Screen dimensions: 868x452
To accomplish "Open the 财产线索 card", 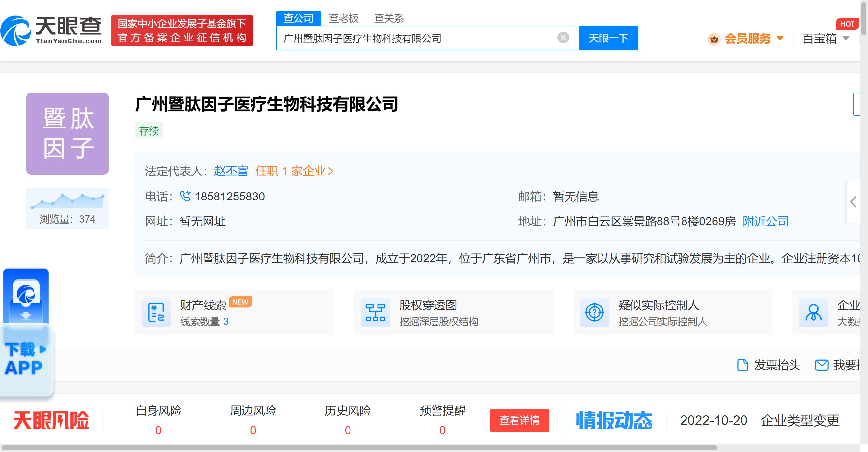I will [235, 312].
